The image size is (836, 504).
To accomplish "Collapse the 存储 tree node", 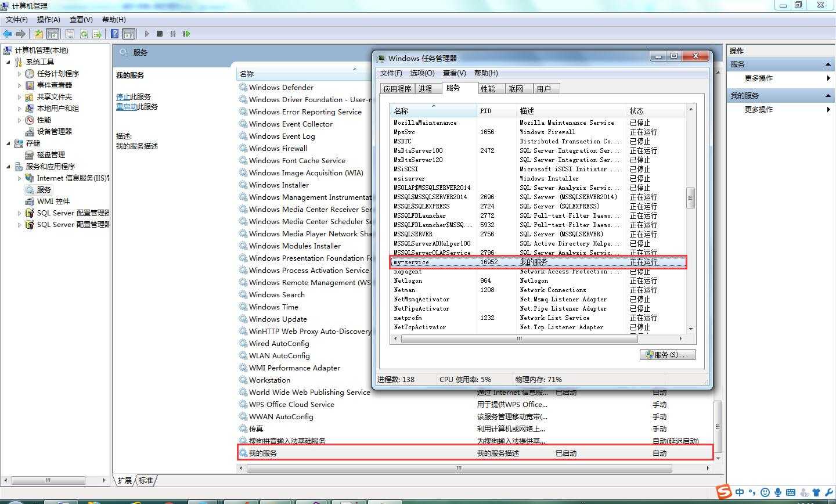I will 8,143.
